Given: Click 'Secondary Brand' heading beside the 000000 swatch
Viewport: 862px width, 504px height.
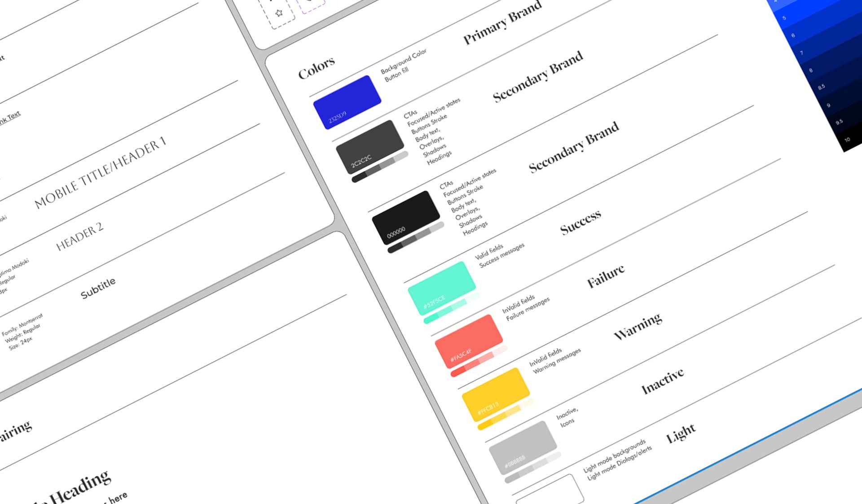Looking at the screenshot, I should pos(574,147).
